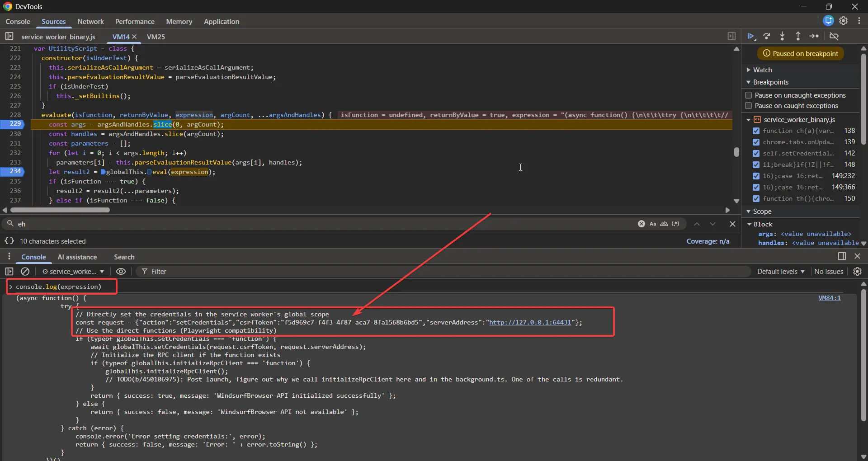
Task: Click the No Issues button
Action: [x=828, y=271]
